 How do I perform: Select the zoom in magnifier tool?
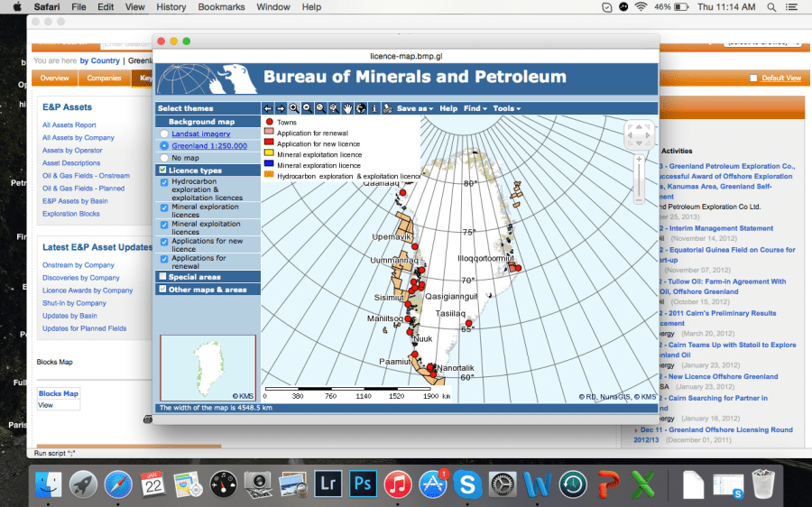[294, 108]
